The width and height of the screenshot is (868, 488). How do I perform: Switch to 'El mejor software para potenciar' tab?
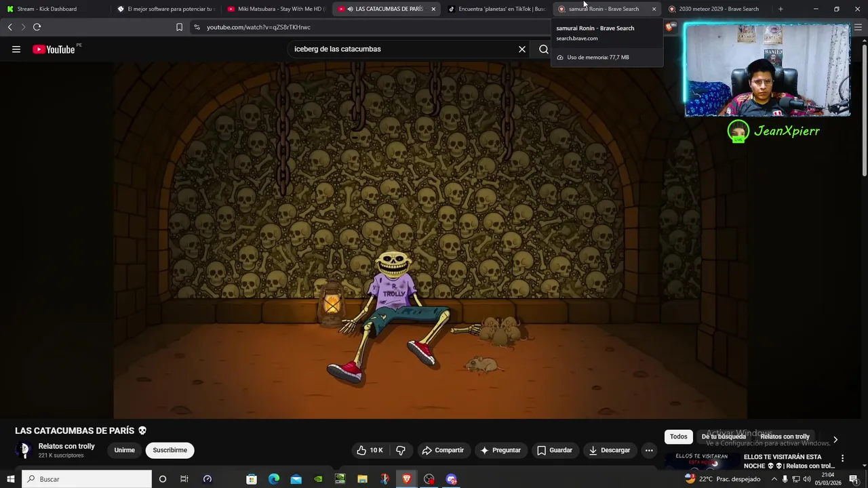(x=165, y=9)
